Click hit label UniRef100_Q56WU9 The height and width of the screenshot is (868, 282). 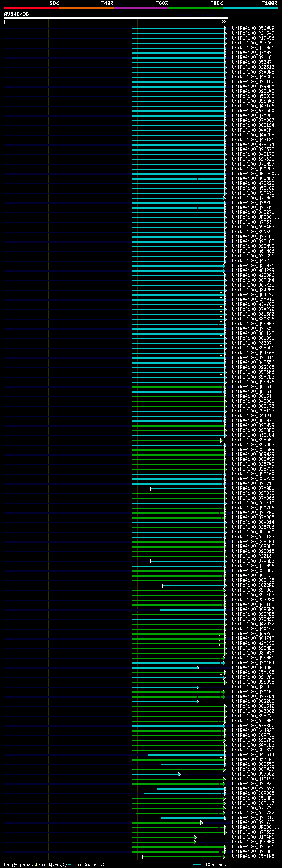click(253, 28)
